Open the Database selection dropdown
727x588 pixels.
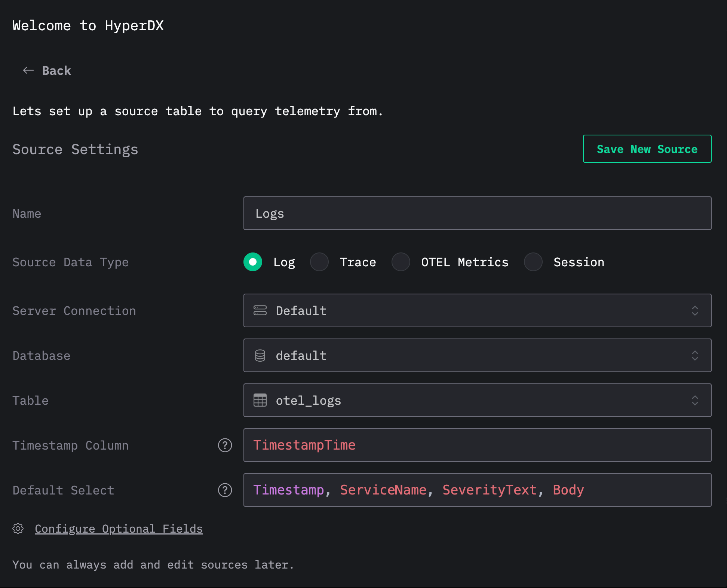click(x=695, y=355)
